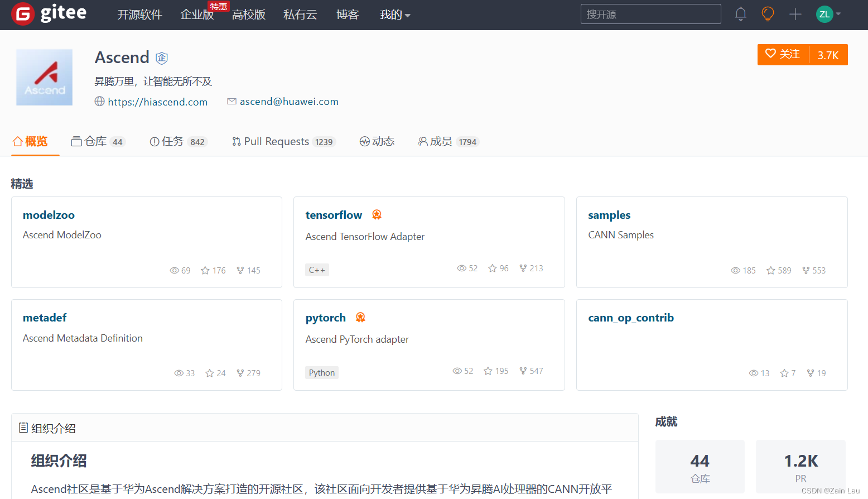This screenshot has width=868, height=499.
Task: Click the fork icon on tensorflow
Action: (x=523, y=268)
